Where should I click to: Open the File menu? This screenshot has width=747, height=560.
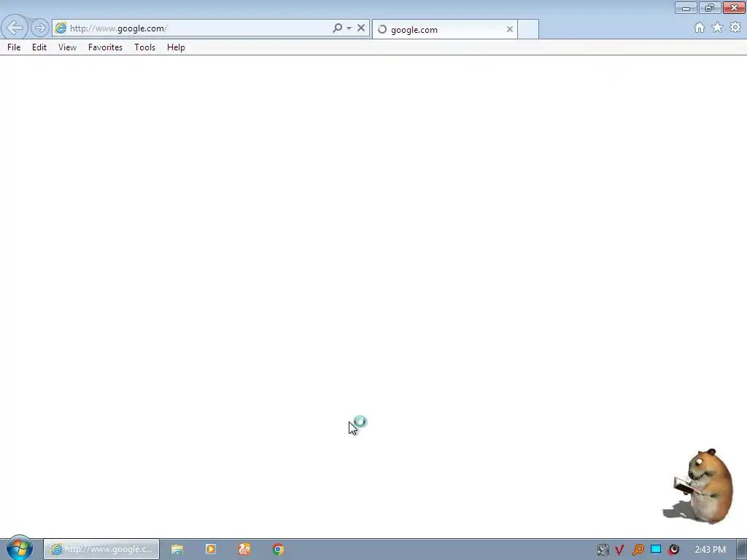(x=14, y=47)
